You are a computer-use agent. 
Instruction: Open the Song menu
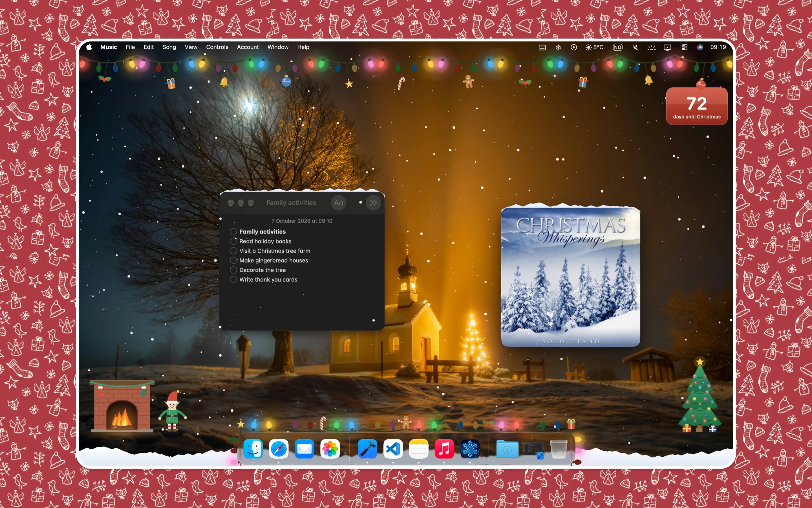coord(169,47)
